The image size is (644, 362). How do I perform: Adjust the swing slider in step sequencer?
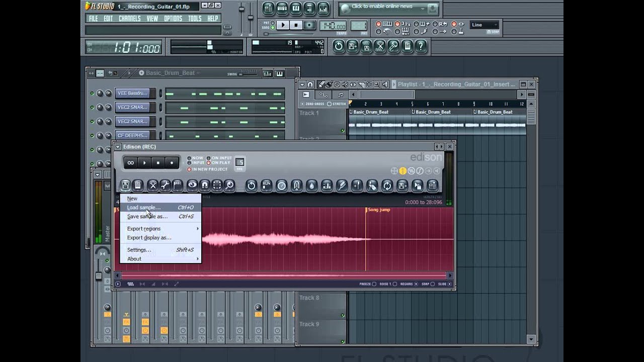[248, 74]
